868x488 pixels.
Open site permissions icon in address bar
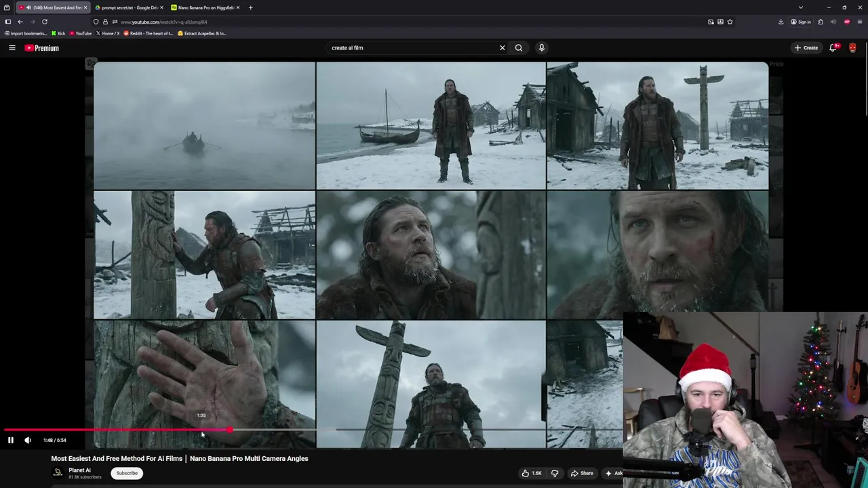[x=115, y=22]
